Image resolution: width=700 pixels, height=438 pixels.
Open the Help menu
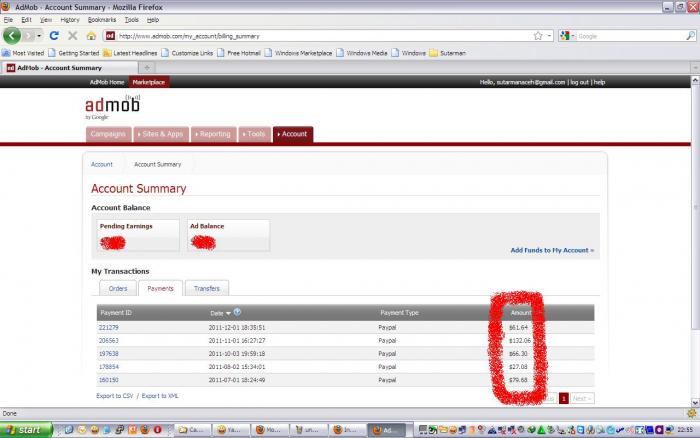pyautogui.click(x=153, y=20)
